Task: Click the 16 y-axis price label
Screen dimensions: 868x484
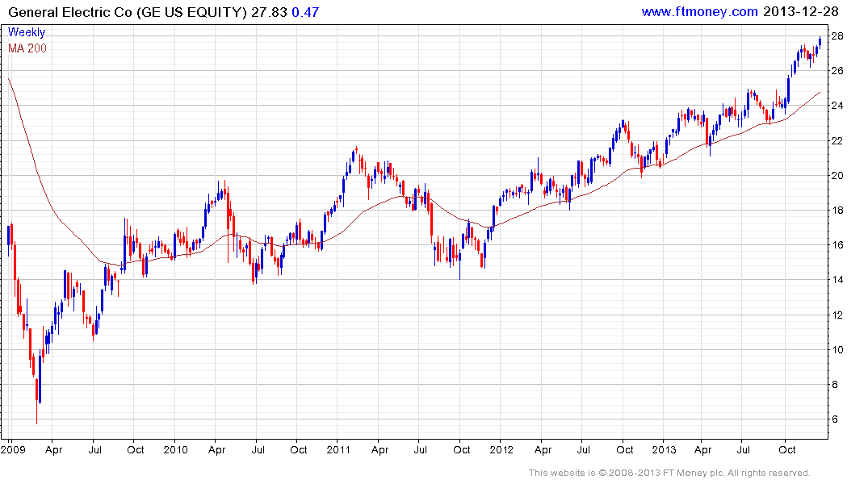Action: (837, 245)
